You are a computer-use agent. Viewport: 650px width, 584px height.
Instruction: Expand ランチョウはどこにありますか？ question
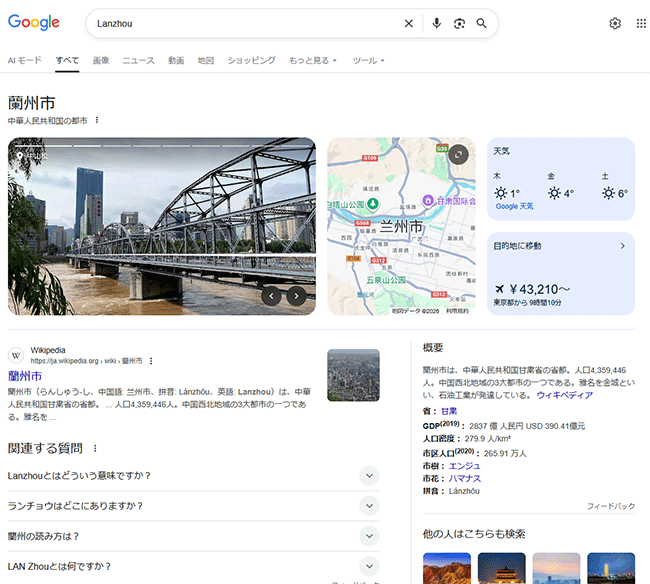[194, 506]
